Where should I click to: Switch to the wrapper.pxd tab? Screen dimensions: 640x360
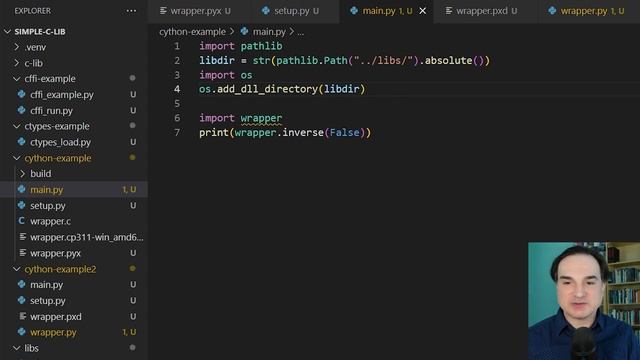coord(486,11)
